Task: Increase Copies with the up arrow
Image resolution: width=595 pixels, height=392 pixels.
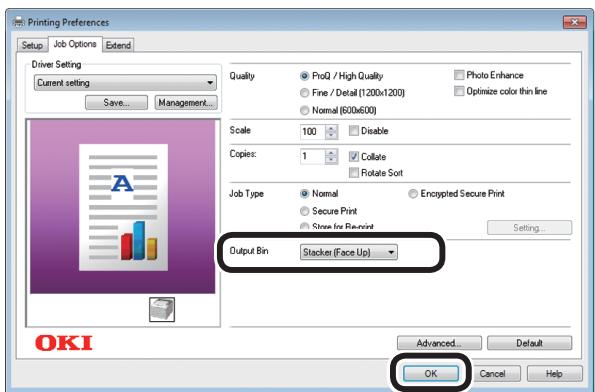Action: [332, 153]
